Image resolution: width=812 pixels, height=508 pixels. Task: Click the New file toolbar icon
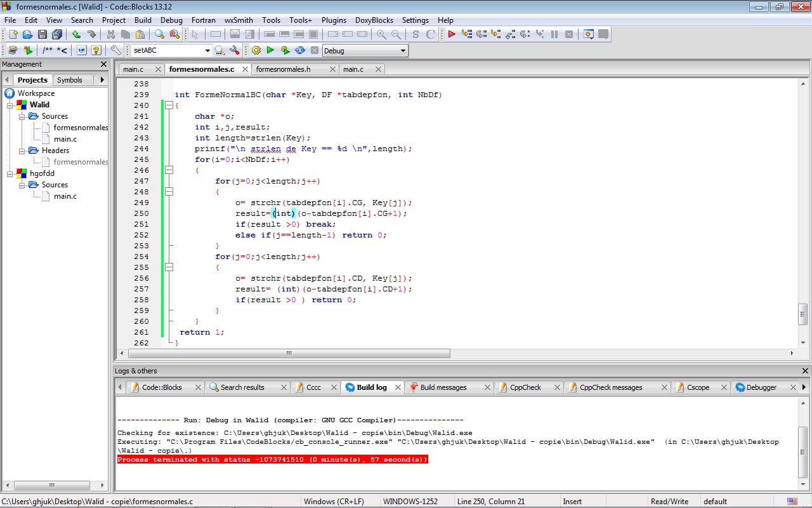coord(13,34)
